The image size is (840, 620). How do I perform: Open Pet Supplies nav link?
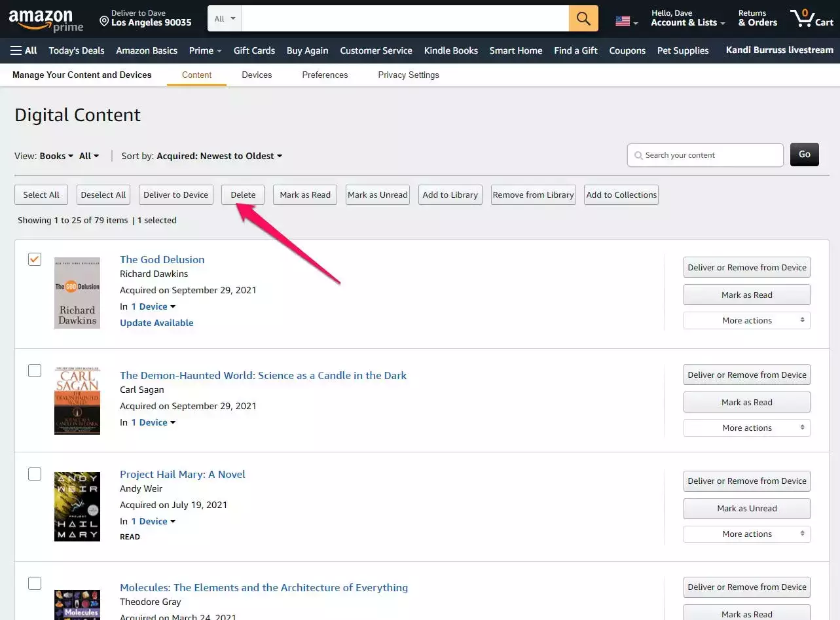683,50
